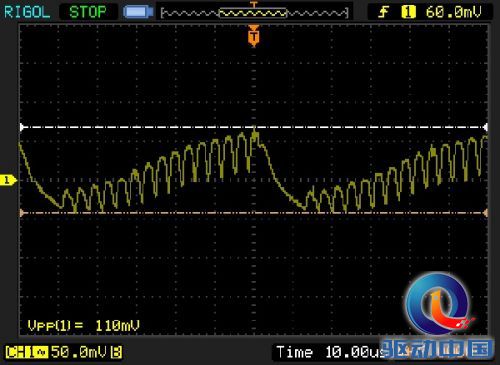500x365 pixels.
Task: Click the lower orange cursor line handle
Action: point(22,213)
